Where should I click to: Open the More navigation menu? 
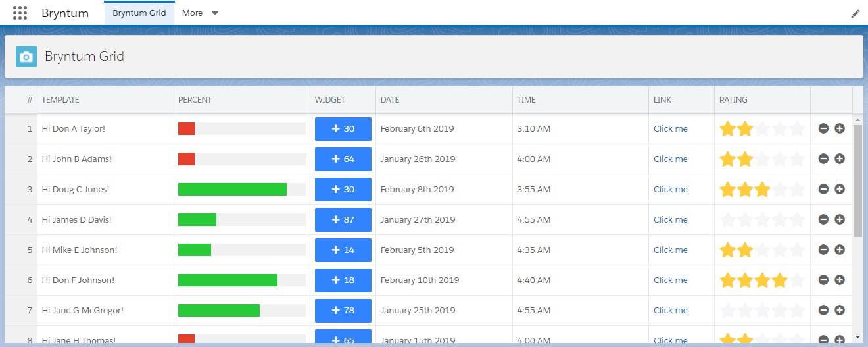coord(201,13)
